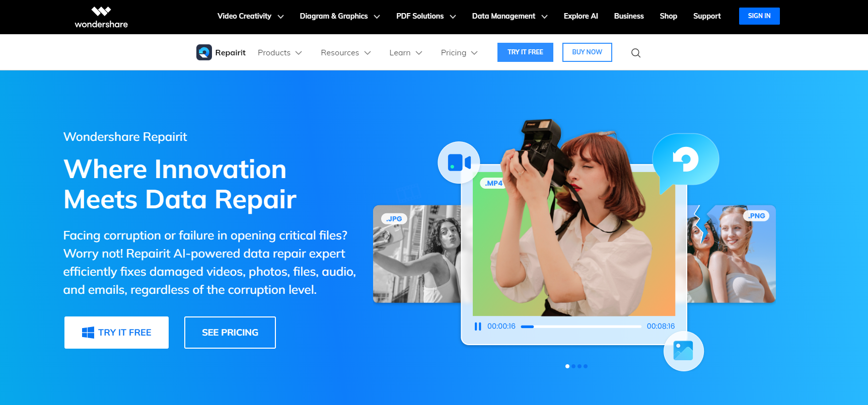Open the Business menu item
This screenshot has height=405, width=868.
click(x=629, y=16)
